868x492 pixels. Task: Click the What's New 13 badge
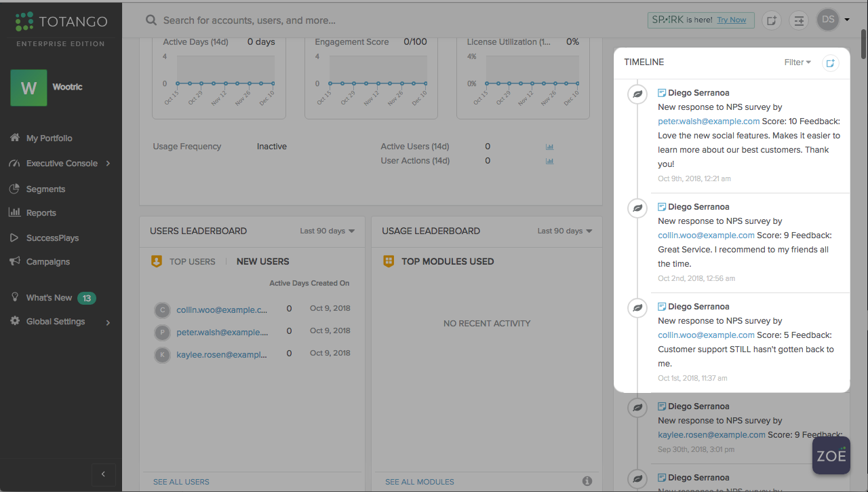click(x=87, y=298)
